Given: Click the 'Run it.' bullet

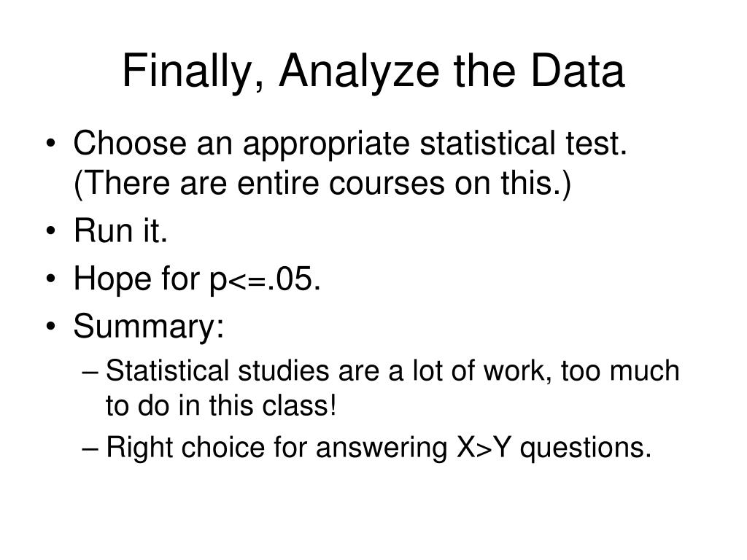Looking at the screenshot, I should pyautogui.click(x=120, y=230).
